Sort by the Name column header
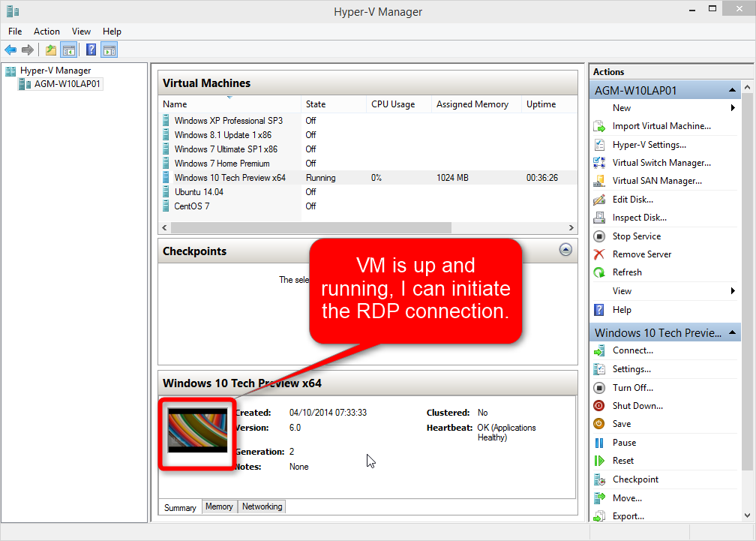The width and height of the screenshot is (756, 541). (229, 104)
